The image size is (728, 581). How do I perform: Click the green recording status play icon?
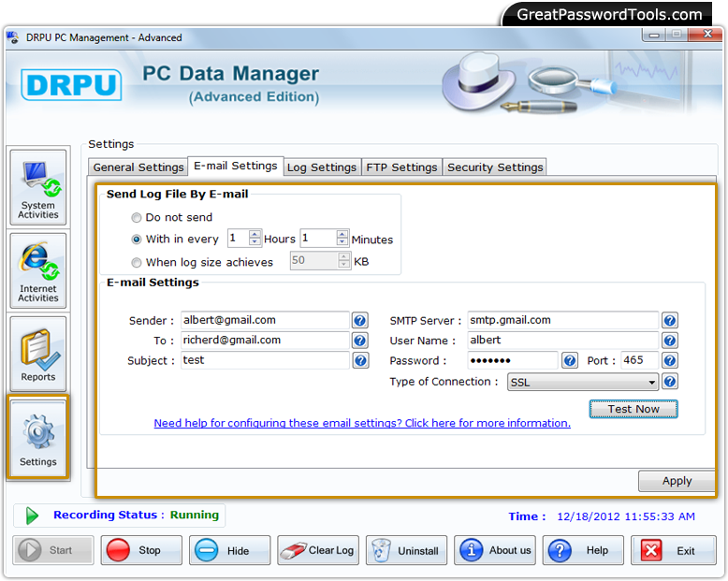point(32,516)
